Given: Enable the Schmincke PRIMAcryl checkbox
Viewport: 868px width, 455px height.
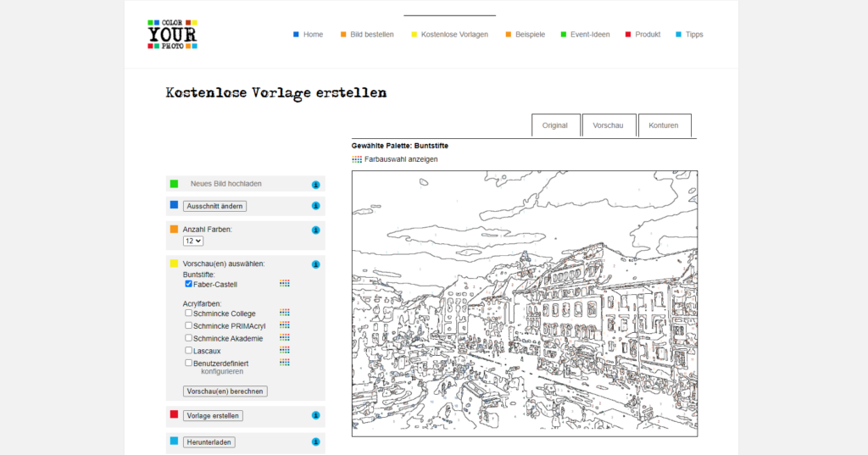Looking at the screenshot, I should click(188, 325).
